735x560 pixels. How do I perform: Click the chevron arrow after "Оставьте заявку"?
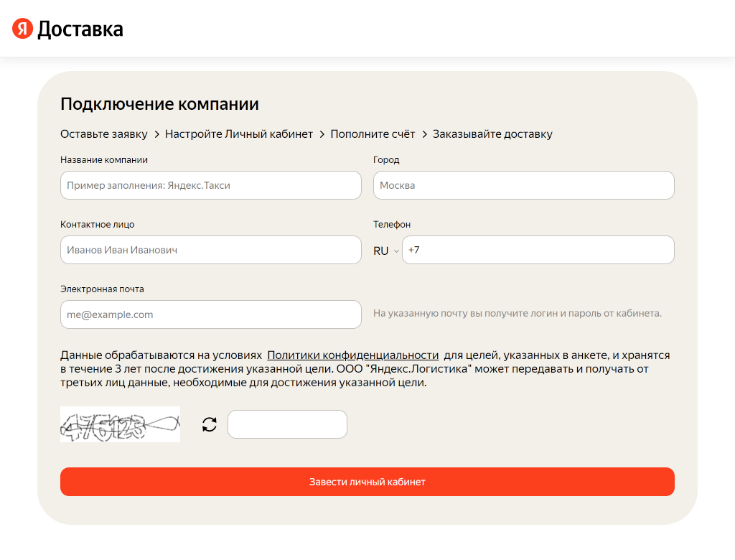[156, 134]
